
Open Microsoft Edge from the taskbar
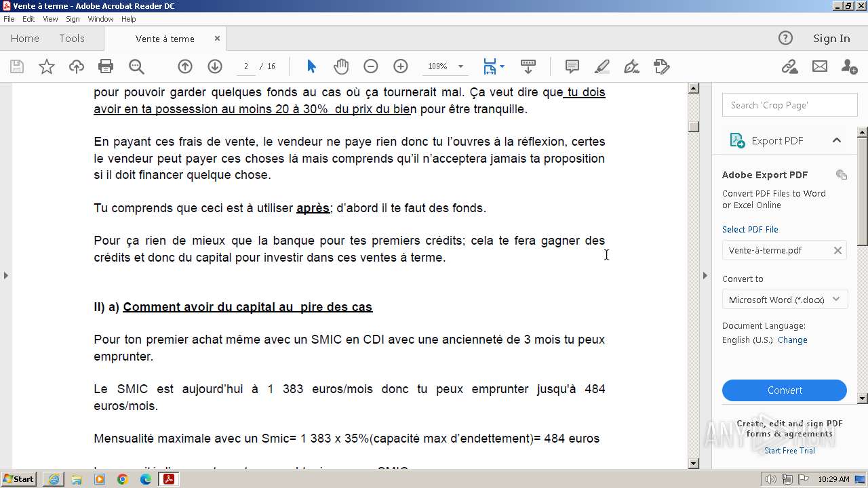click(x=146, y=479)
